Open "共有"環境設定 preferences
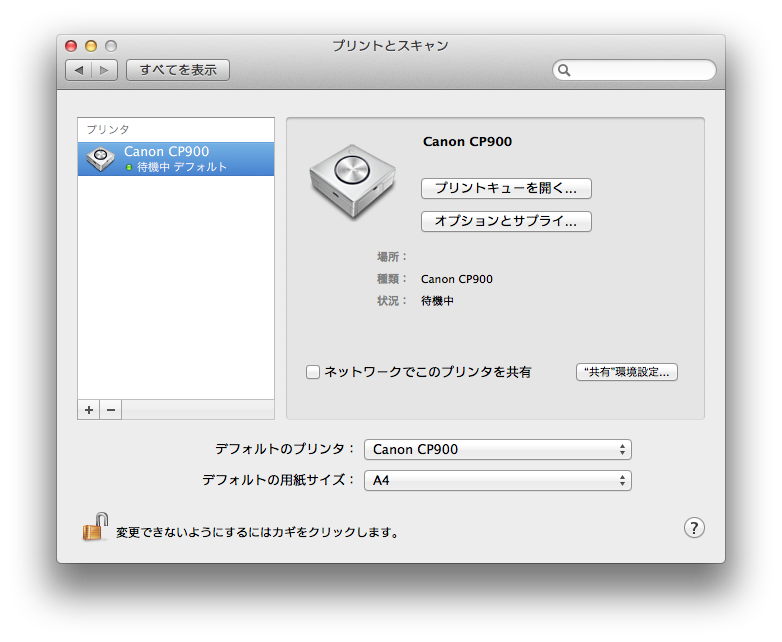Viewport: 782px width, 642px height. point(627,372)
